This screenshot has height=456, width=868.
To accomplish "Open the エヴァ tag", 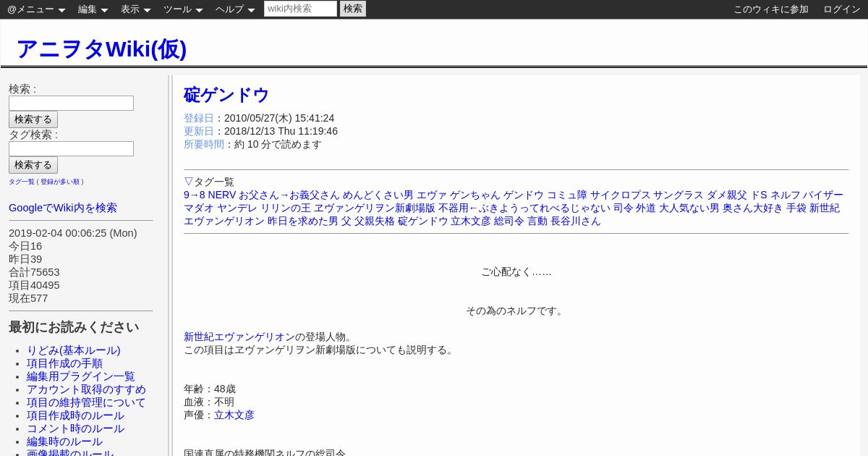I will (432, 195).
